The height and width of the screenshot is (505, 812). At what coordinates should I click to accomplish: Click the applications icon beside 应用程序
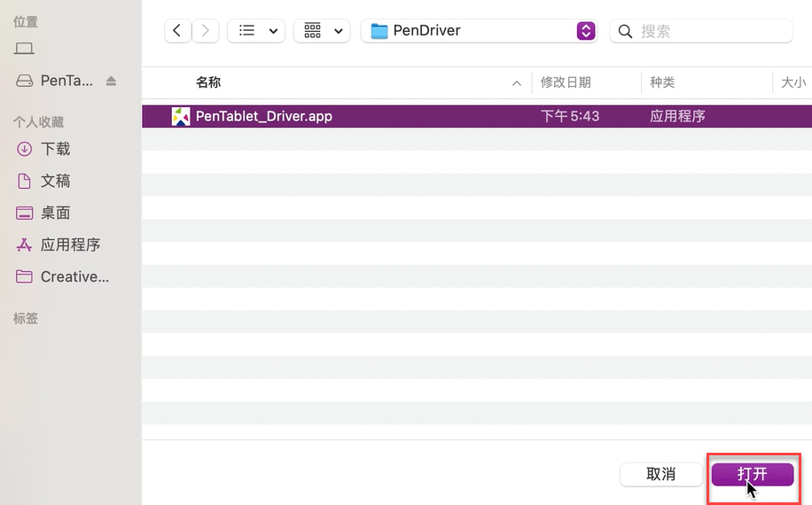click(x=24, y=245)
